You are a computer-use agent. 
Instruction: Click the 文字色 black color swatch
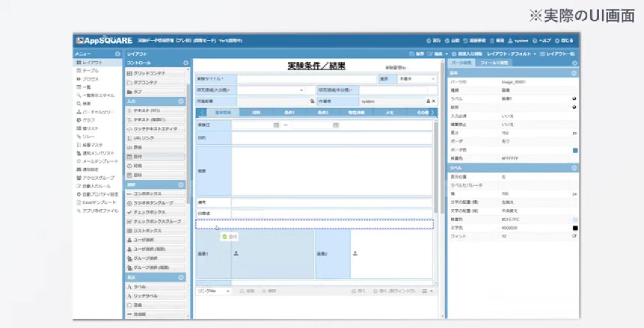coord(575,228)
